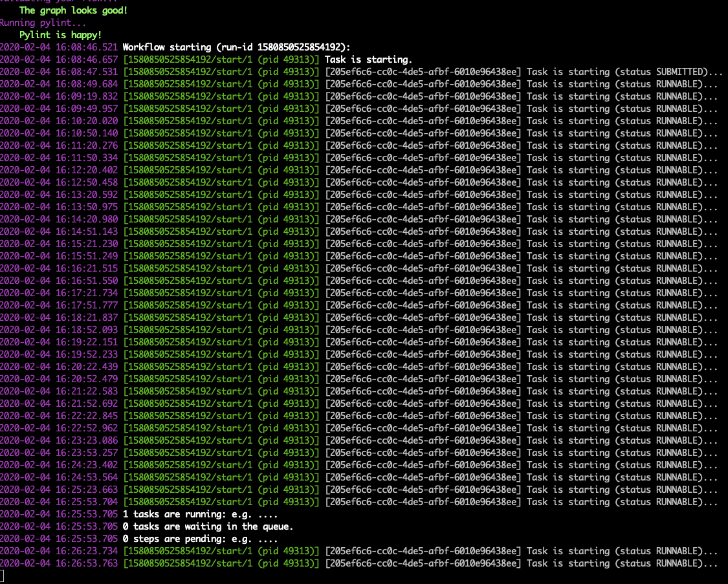This screenshot has width=728, height=584.
Task: Click "0 tasks are waiting in the queue." line
Action: (208, 526)
